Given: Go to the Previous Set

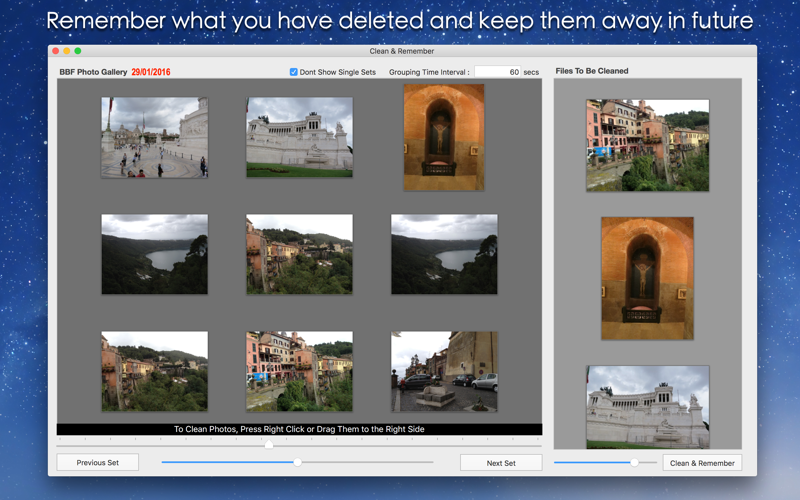Looking at the screenshot, I should (x=97, y=463).
